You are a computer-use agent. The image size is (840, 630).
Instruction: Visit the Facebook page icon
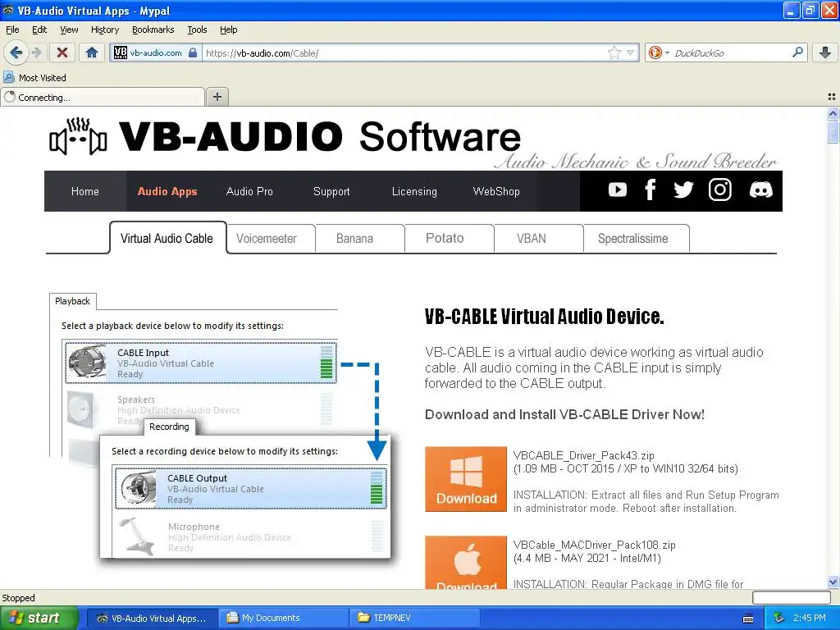pos(651,189)
